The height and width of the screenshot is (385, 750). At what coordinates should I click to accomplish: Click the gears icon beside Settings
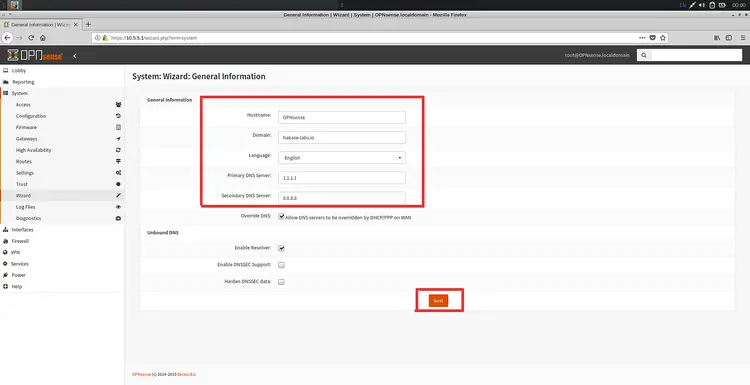coord(118,173)
